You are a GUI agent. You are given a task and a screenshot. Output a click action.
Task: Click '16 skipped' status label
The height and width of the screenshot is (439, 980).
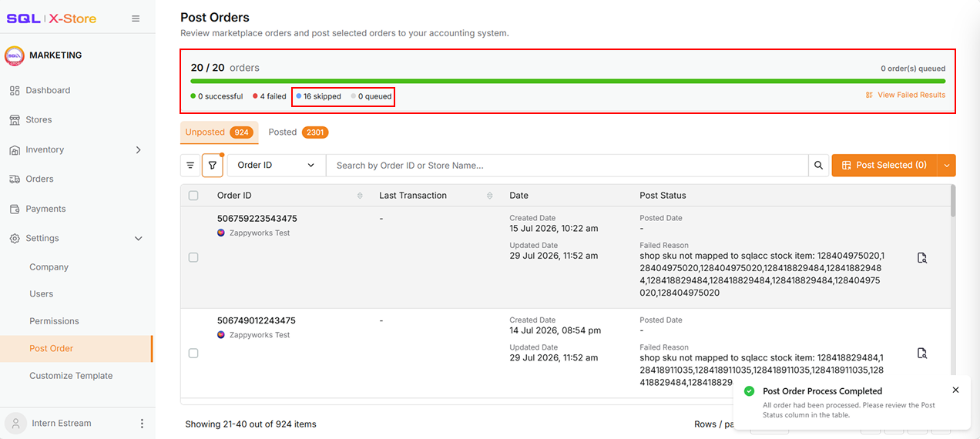[319, 96]
